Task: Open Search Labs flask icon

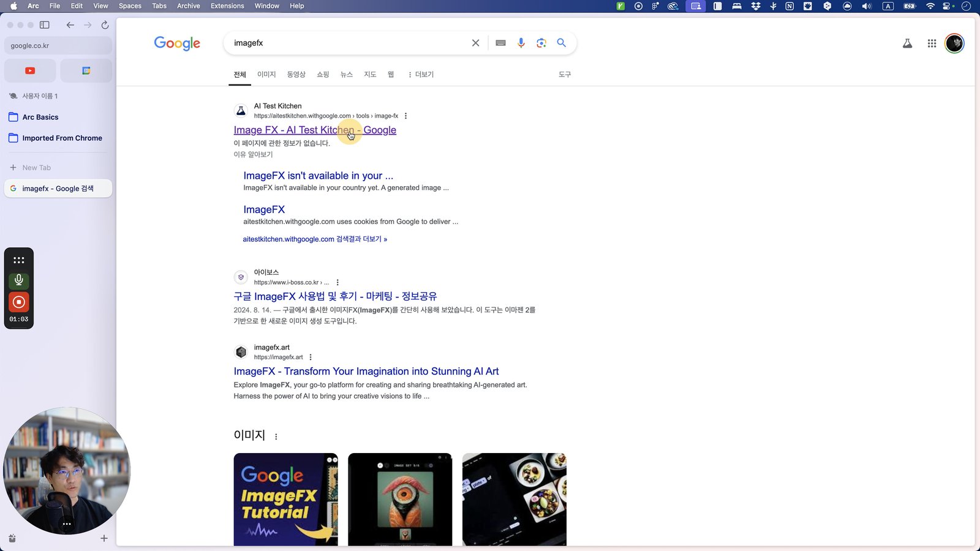Action: [x=907, y=43]
